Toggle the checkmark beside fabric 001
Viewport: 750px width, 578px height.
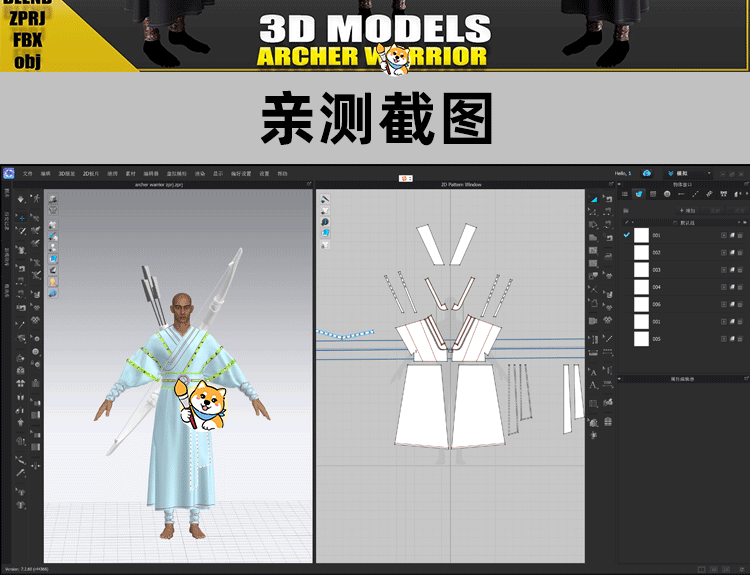(x=627, y=235)
